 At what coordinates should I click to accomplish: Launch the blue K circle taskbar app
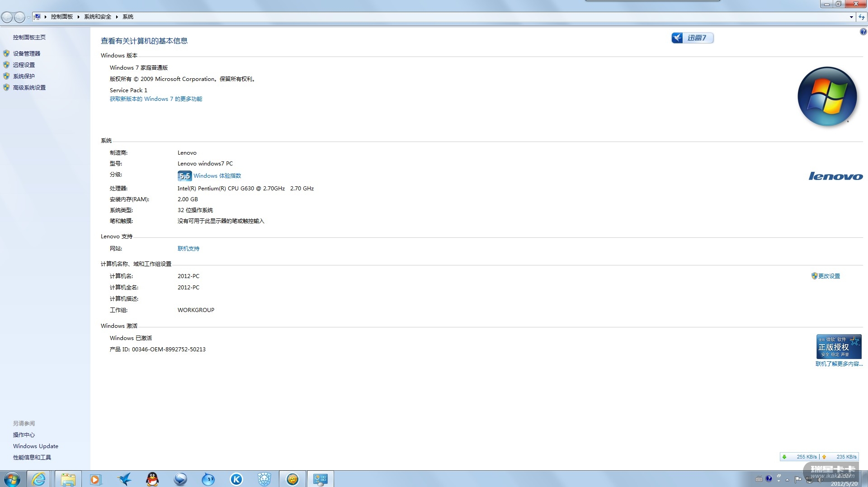236,479
